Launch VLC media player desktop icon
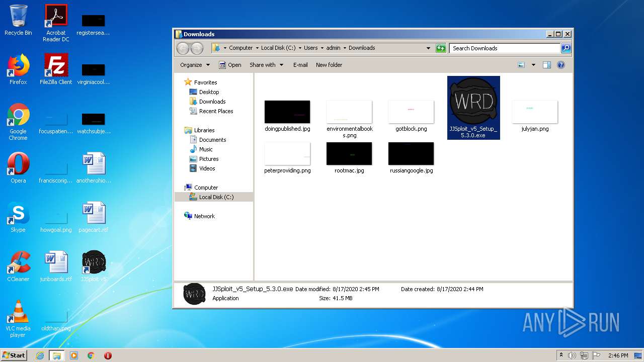Viewport: 644px width, 362px height. 18,319
